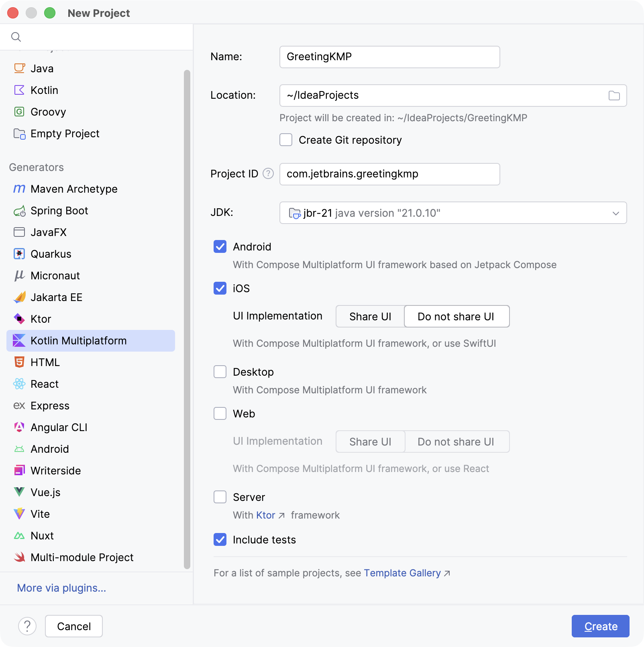644x647 pixels.
Task: Select the Kotlin Multiplatform generator label
Action: pos(79,341)
